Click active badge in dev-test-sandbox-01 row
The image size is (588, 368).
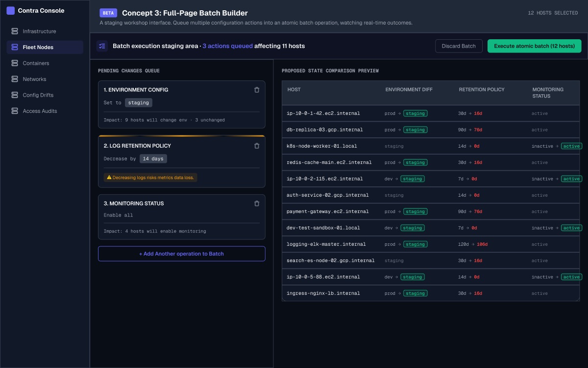(x=571, y=228)
